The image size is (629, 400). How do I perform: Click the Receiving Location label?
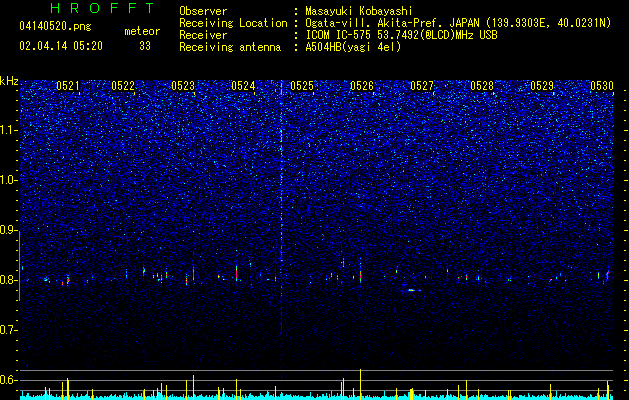[233, 24]
